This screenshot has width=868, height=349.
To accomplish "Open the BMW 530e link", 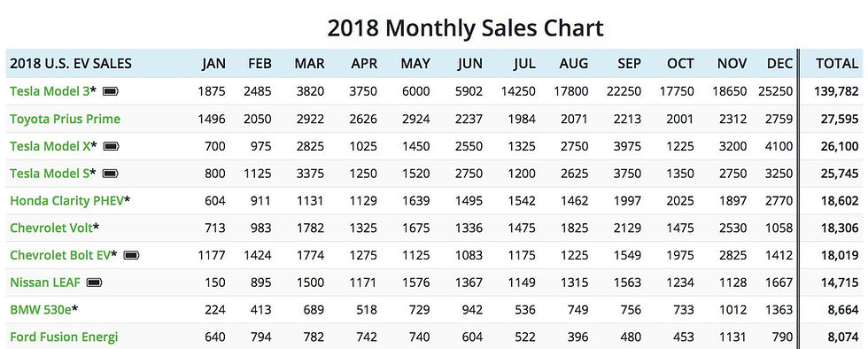I will (41, 310).
